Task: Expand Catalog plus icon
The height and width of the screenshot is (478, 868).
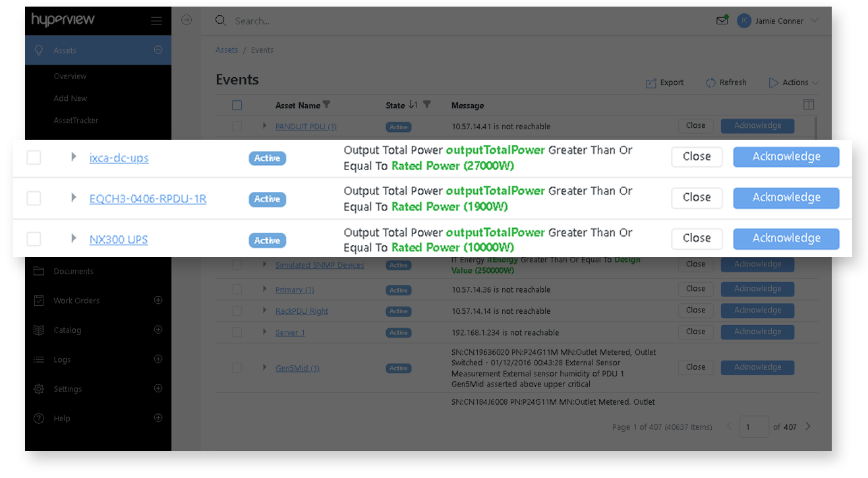Action: 158,330
